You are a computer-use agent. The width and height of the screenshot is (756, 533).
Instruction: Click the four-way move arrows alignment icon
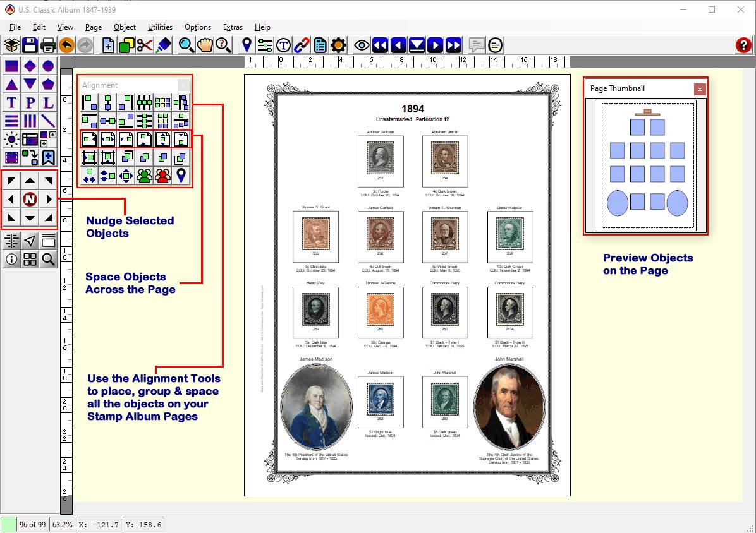click(126, 176)
